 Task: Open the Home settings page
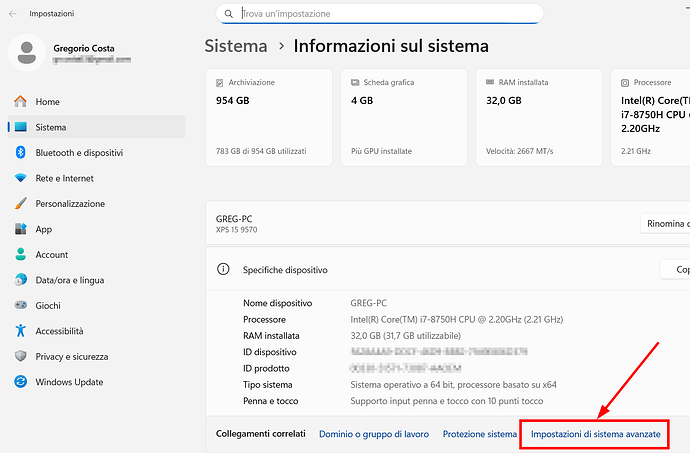tap(96, 102)
